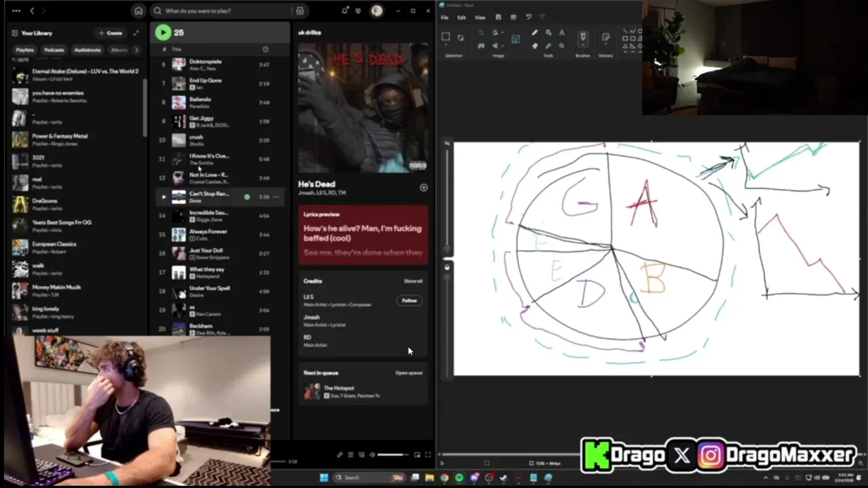Image resolution: width=868 pixels, height=488 pixels.
Task: Click Redo arrow in Paint
Action: click(542, 17)
